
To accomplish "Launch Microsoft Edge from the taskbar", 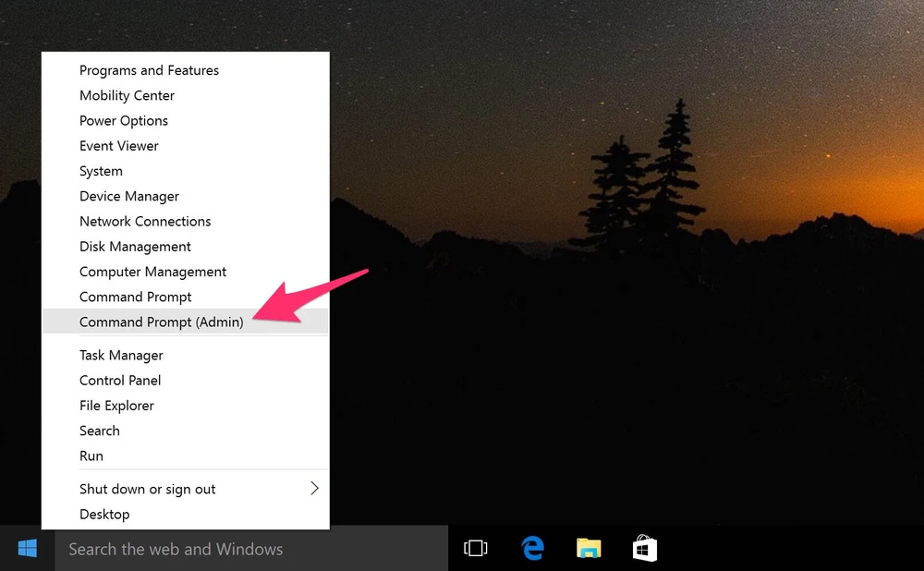I will 532,549.
